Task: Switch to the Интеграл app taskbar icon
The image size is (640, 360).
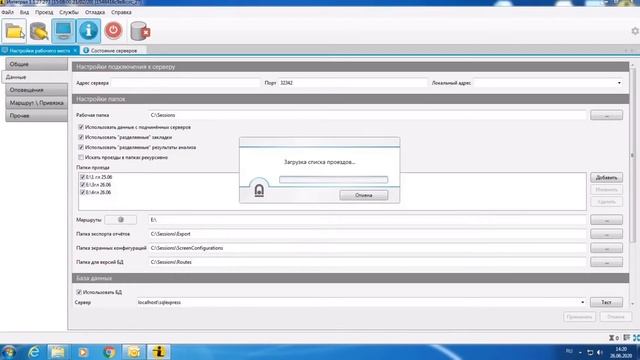Action: pyautogui.click(x=159, y=352)
